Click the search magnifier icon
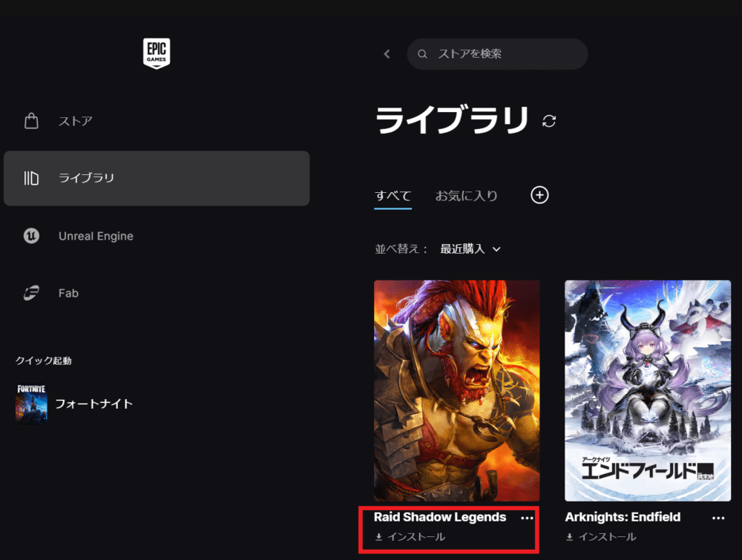The image size is (742, 560). [422, 54]
